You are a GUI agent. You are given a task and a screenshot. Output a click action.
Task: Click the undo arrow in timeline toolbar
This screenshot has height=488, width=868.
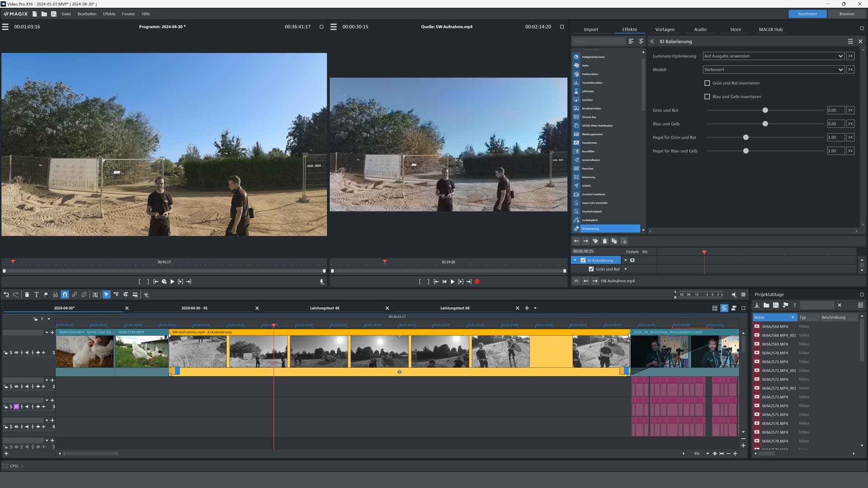[x=6, y=295]
